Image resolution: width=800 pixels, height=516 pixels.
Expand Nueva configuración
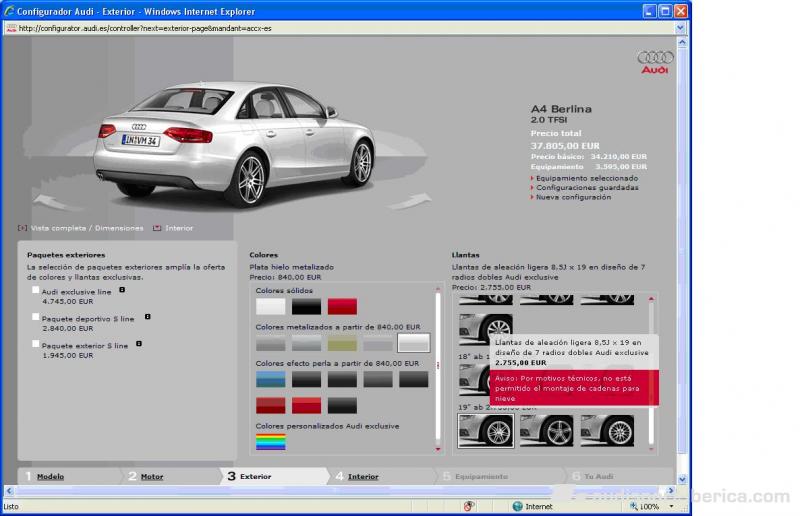570,197
